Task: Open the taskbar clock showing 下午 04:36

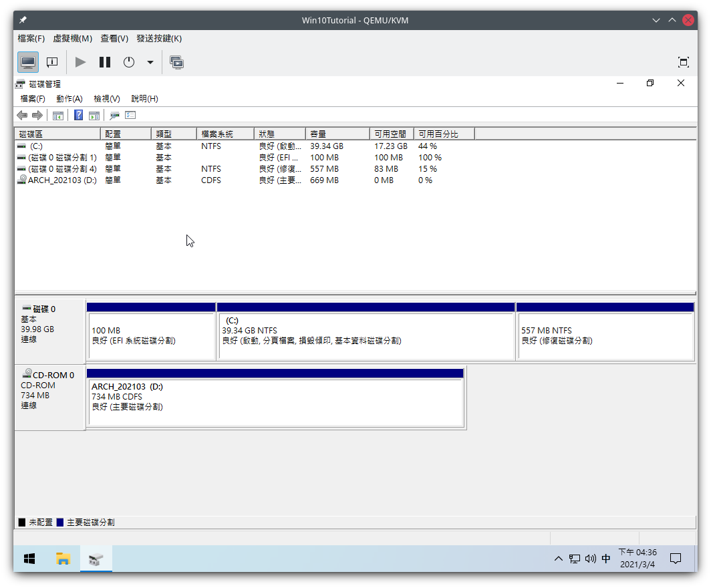Action: click(x=637, y=559)
